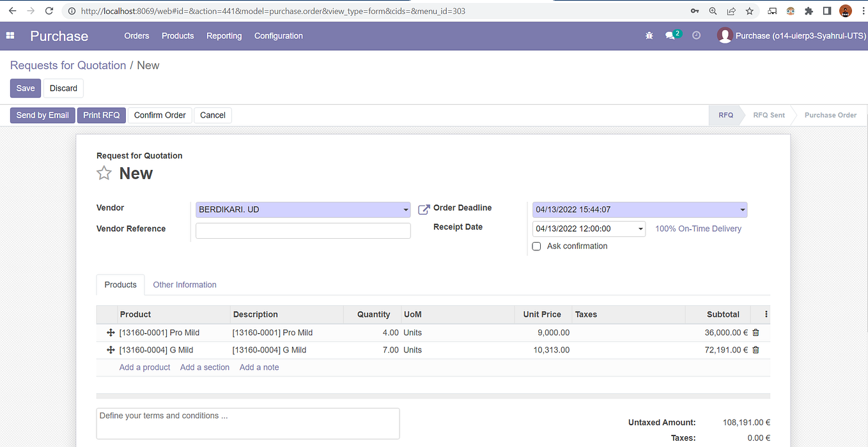Expand the Order Deadline date dropdown
Viewport: 868px width, 447px height.
[x=741, y=209]
